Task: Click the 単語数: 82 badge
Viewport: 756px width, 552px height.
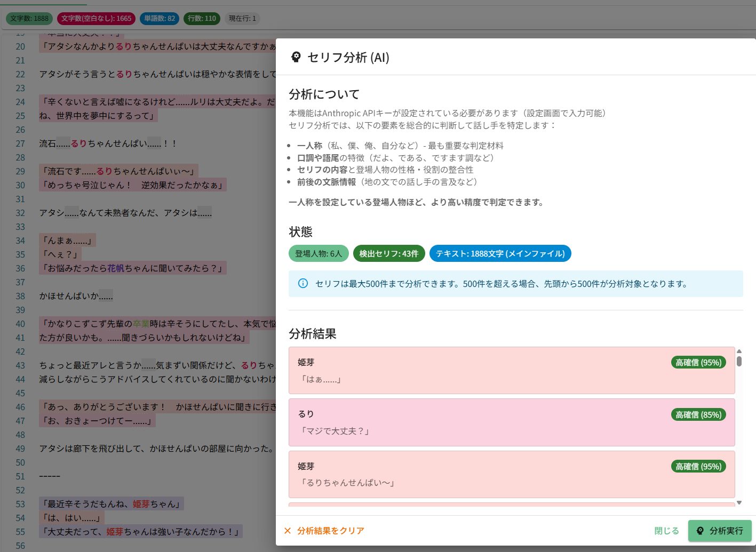Action: pos(160,18)
